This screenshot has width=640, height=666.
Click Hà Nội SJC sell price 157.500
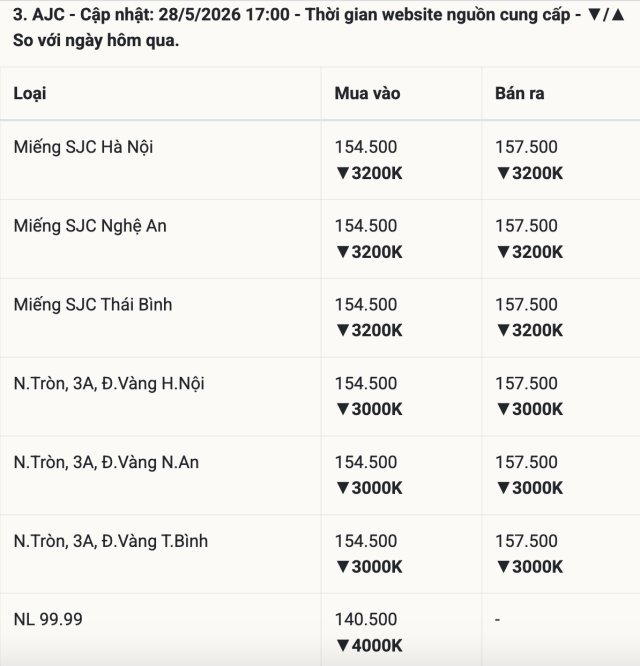pyautogui.click(x=526, y=147)
